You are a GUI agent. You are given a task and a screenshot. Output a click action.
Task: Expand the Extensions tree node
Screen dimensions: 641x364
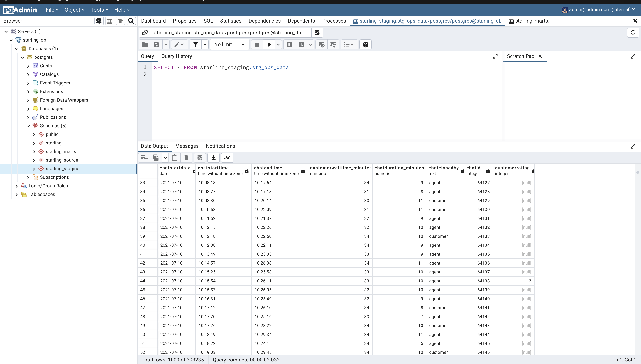click(x=28, y=92)
